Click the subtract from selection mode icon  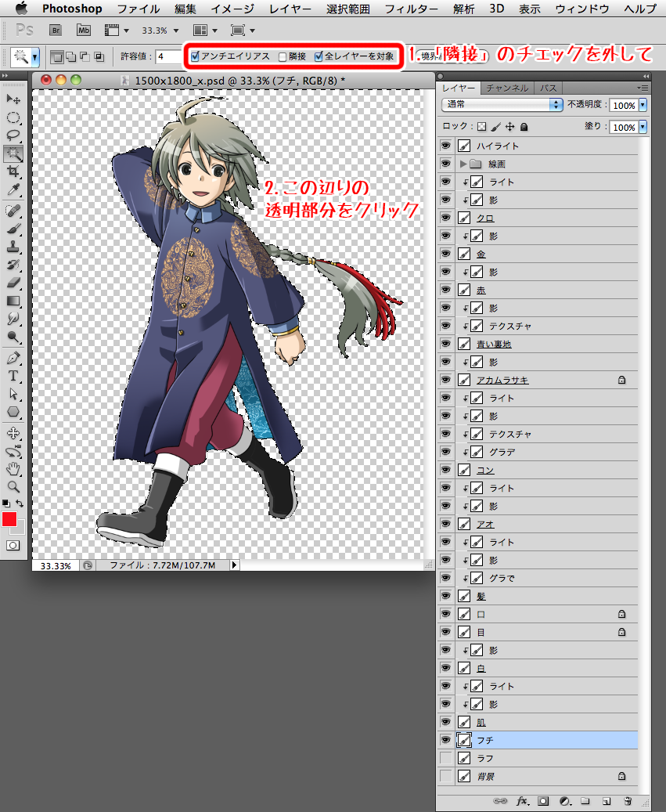point(85,56)
